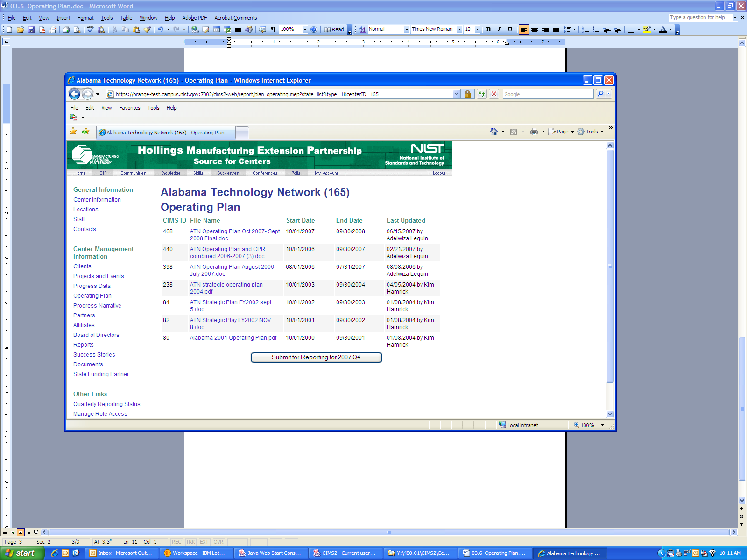Go to Quarterly Reporting Status link
This screenshot has height=560, width=747.
pos(107,404)
